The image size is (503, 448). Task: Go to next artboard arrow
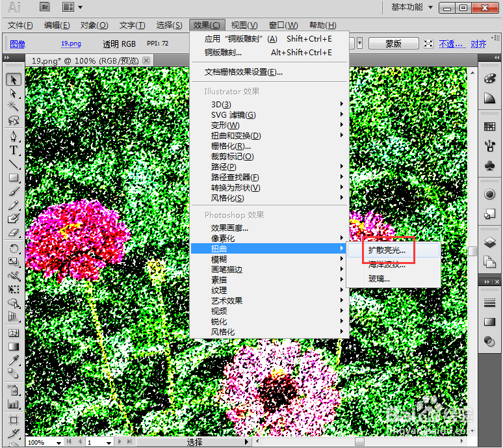coord(120,441)
